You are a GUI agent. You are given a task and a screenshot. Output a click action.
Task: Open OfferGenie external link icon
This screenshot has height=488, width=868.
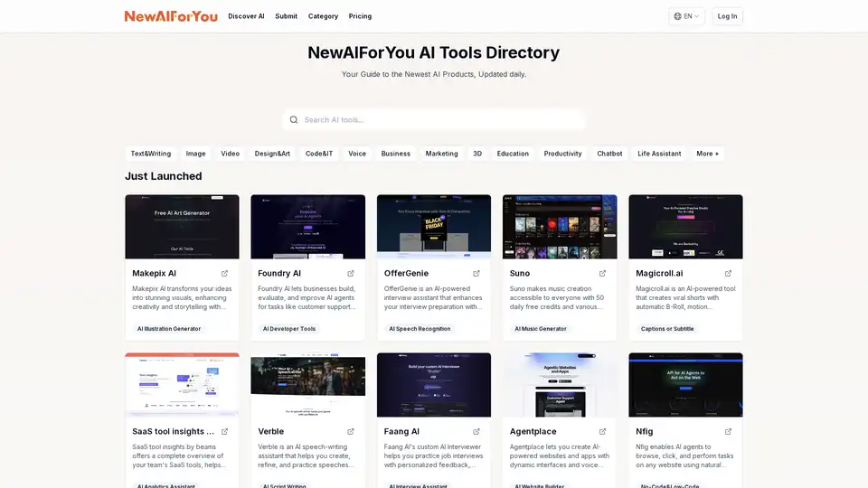tap(476, 273)
